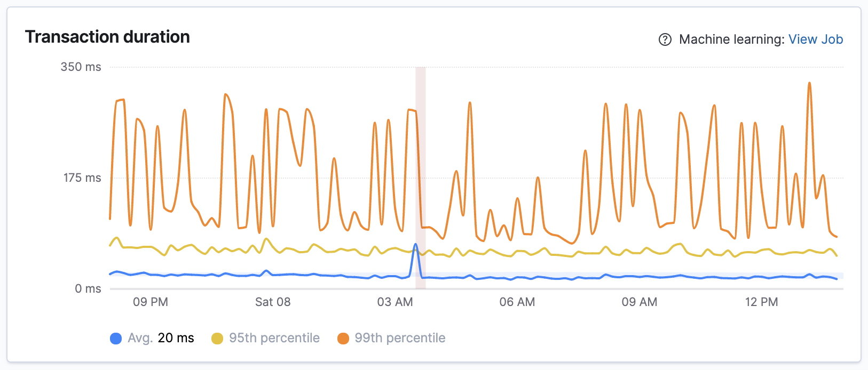Open the View Job link
This screenshot has height=370, width=868.
coord(816,39)
